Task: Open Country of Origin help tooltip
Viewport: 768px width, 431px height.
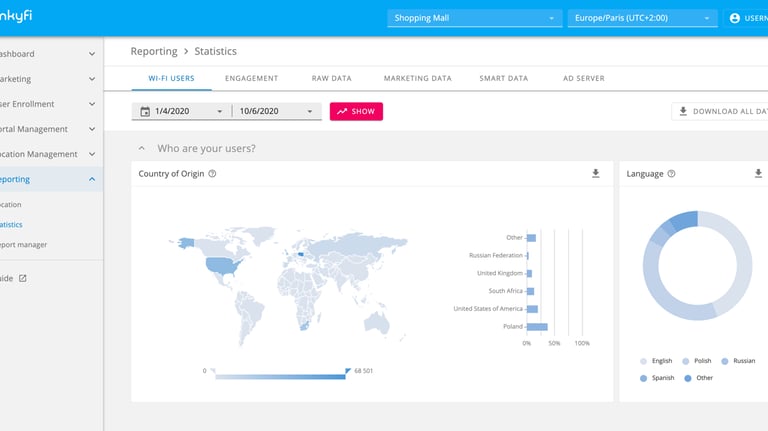Action: [x=212, y=174]
